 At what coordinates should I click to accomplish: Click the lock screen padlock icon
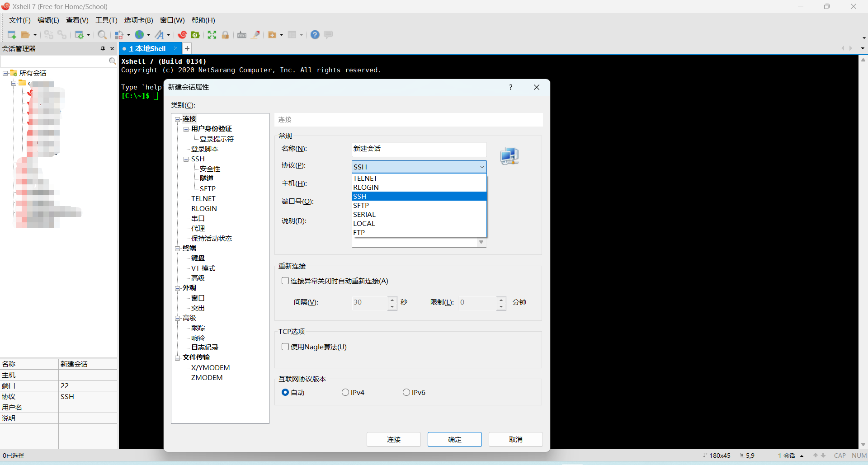[x=225, y=35]
